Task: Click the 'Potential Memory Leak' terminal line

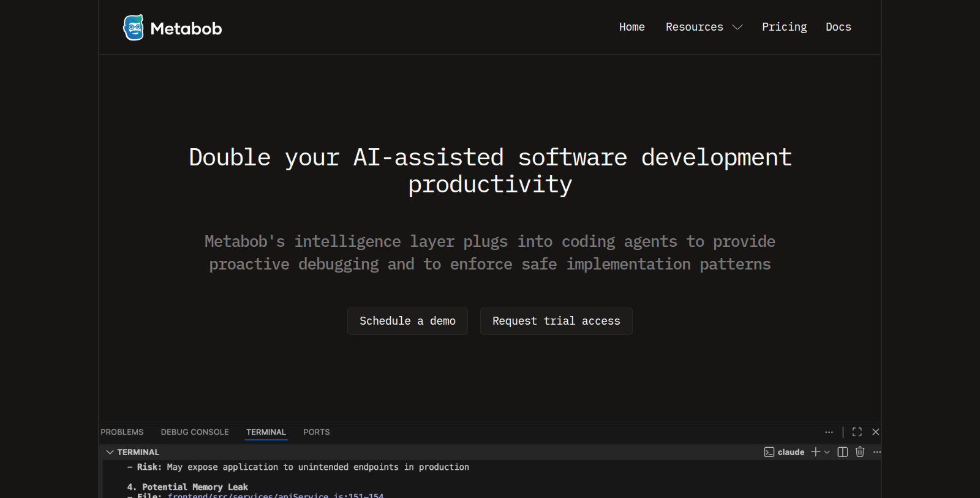Action: [x=187, y=487]
